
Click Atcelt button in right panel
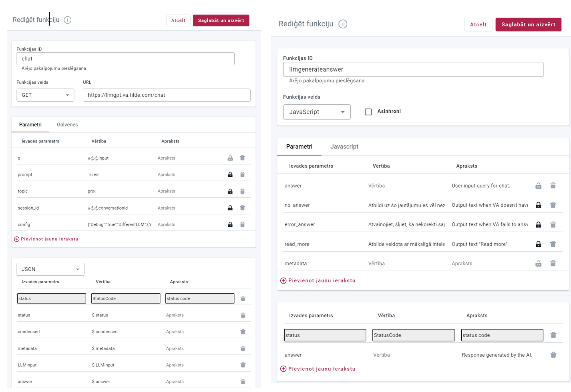click(478, 24)
